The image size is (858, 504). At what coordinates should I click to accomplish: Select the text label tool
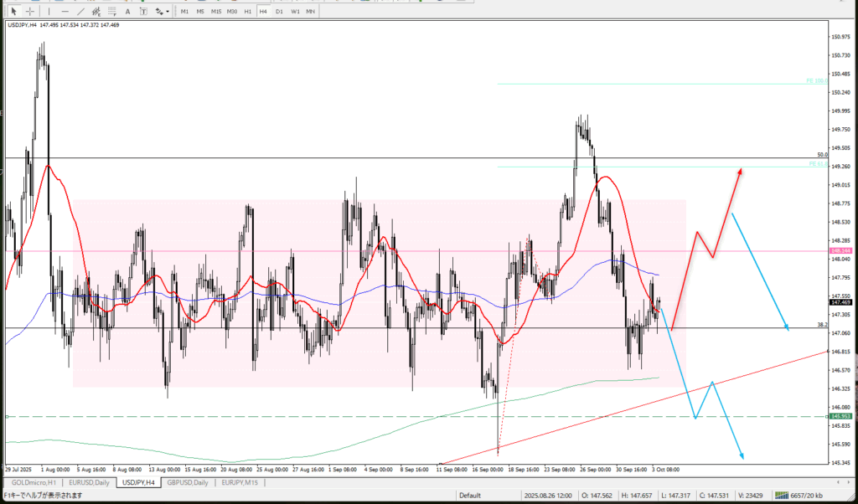144,11
